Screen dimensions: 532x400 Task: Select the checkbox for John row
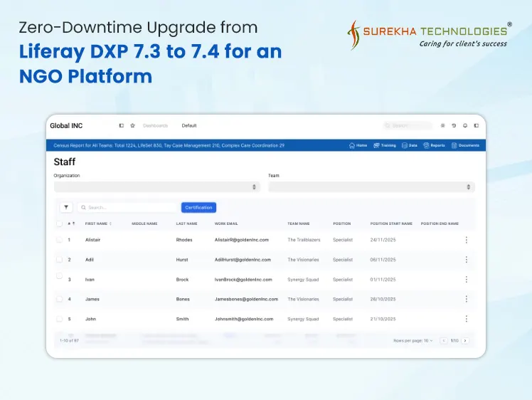click(59, 319)
